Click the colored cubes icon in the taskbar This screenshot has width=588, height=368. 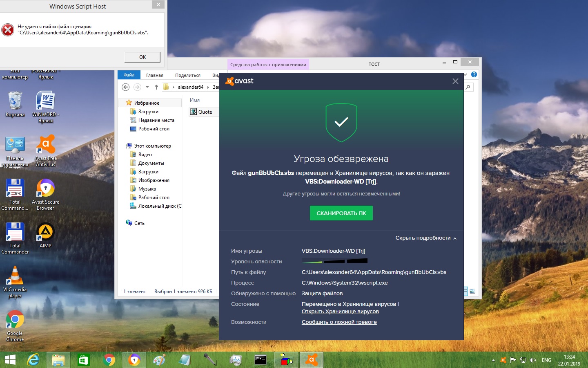coord(286,360)
